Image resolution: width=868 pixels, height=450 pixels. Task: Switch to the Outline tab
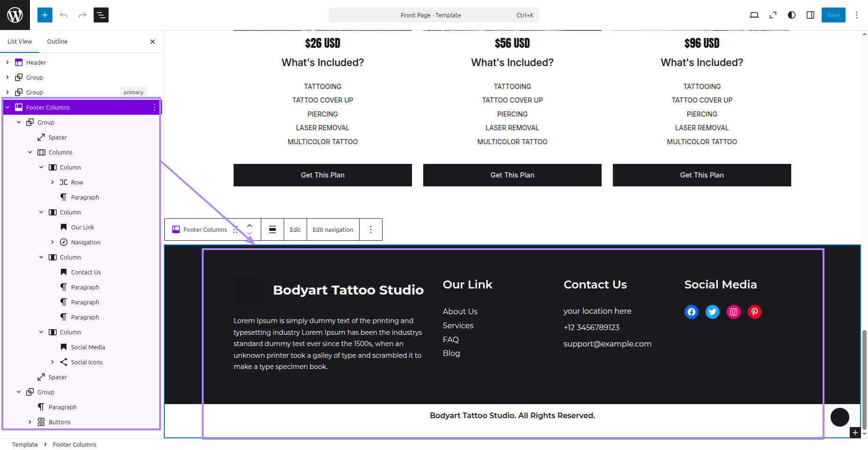point(57,41)
